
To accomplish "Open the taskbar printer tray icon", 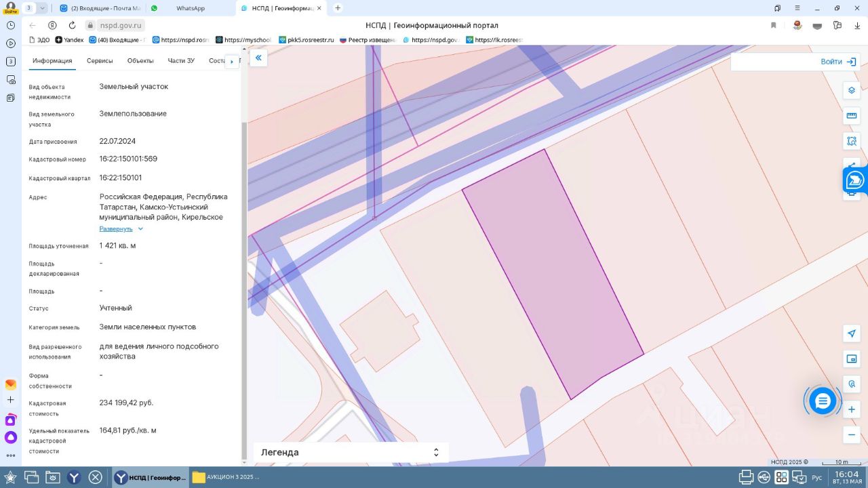I will [747, 477].
